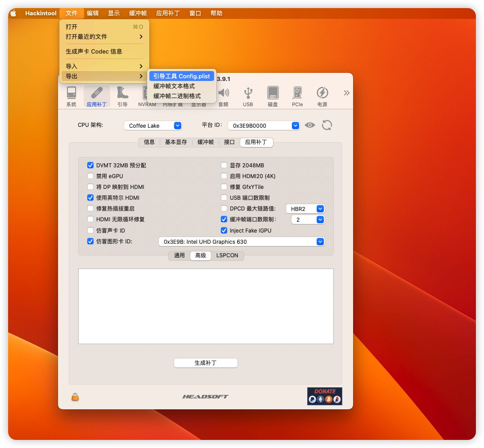Image resolution: width=484 pixels, height=448 pixels.
Task: Check HDMI 无限循环修复
Action: [x=90, y=219]
